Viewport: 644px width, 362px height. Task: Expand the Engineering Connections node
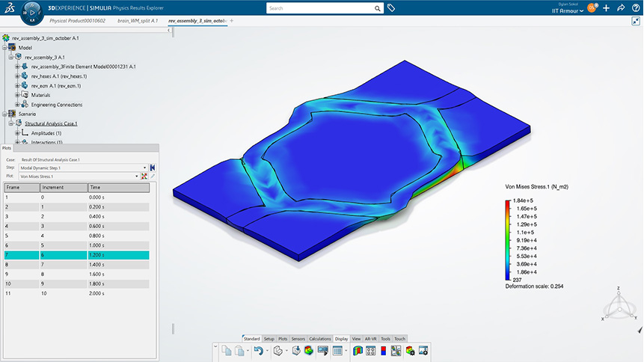[x=17, y=105]
